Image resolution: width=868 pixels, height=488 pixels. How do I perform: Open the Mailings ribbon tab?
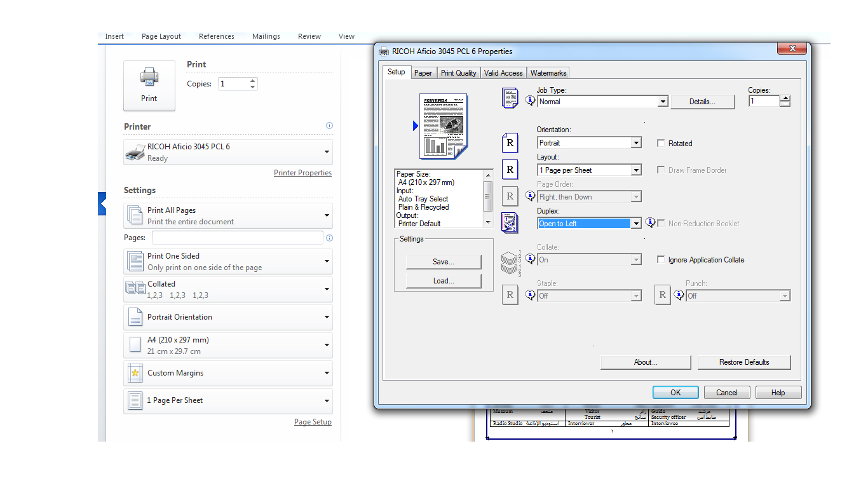[266, 36]
